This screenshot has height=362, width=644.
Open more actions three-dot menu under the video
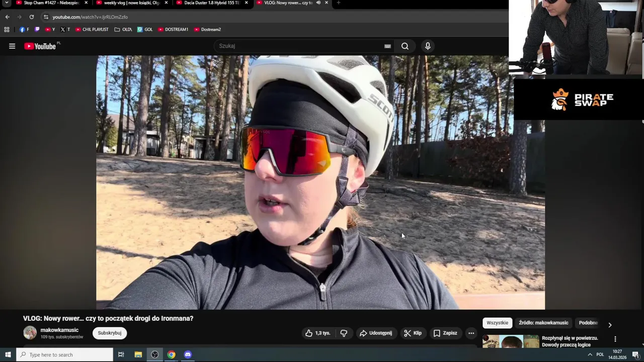(471, 333)
